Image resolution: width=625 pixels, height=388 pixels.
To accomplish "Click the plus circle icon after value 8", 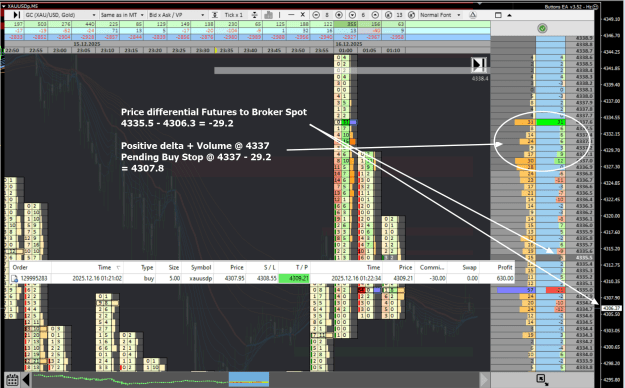I will (339, 15).
